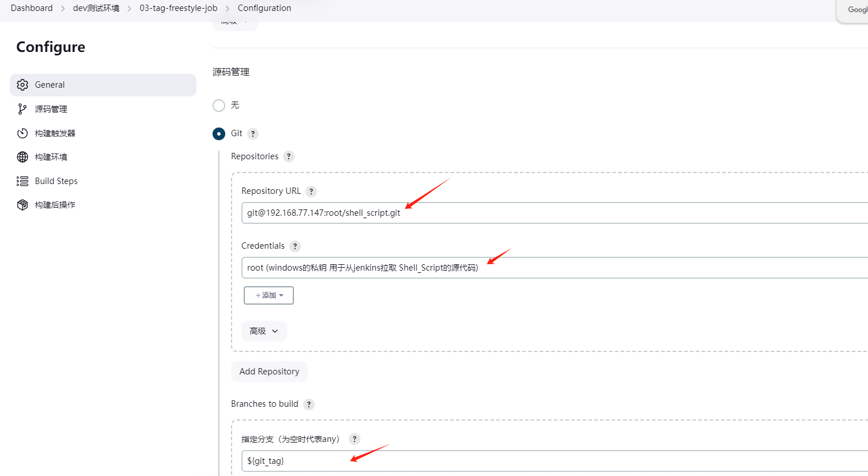Go to Build Steps section in sidebar
The width and height of the screenshot is (868, 476).
[103, 181]
